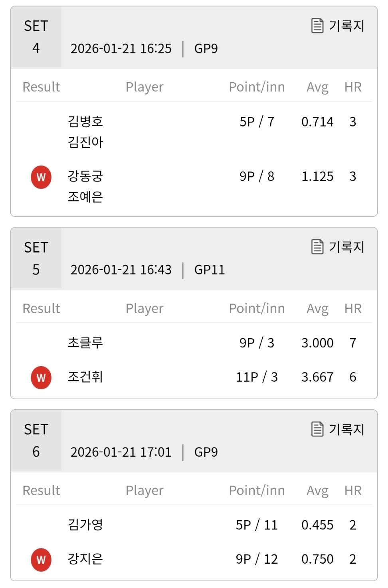Tap the 기록지 link in SET 6
Viewport: 388px width, 588px height.
tap(346, 430)
